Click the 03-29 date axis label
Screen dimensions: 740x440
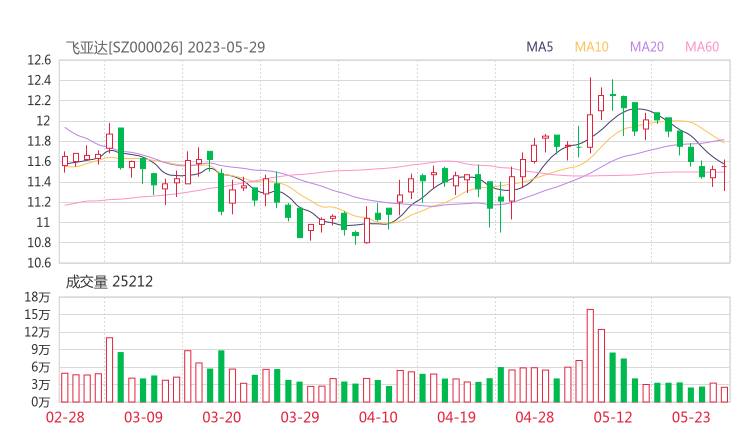pos(300,417)
